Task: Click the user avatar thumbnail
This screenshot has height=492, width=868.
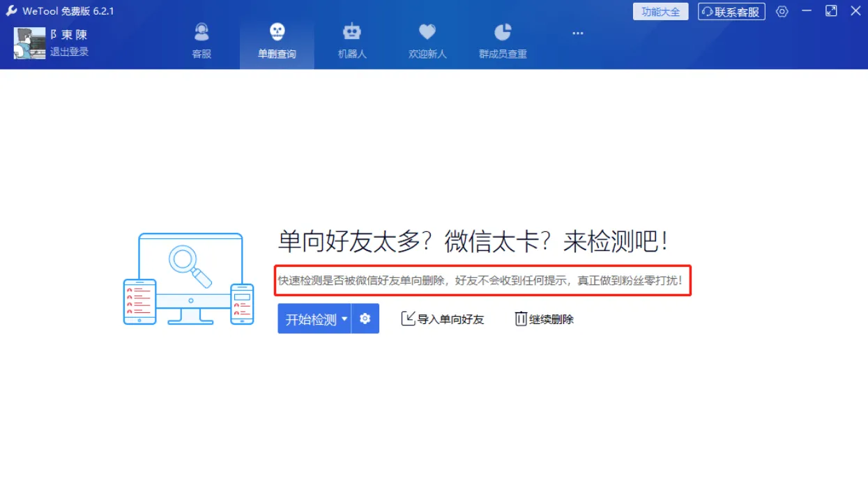Action: (x=29, y=43)
